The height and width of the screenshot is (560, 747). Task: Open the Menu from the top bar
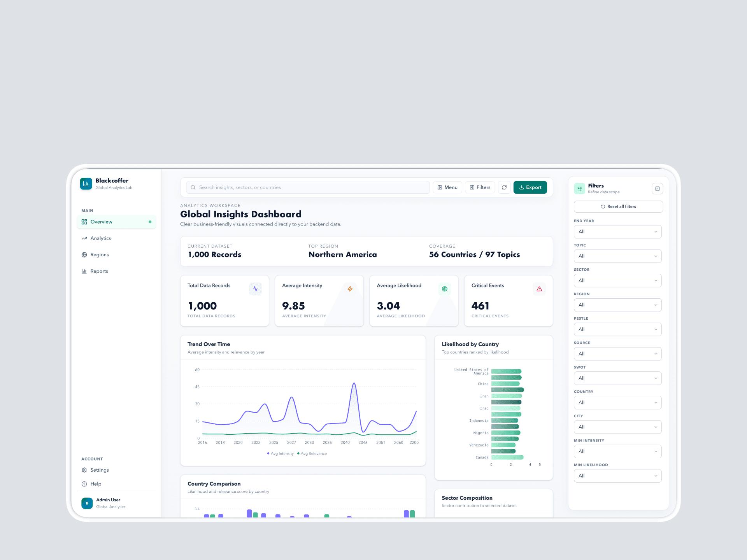[x=447, y=187]
